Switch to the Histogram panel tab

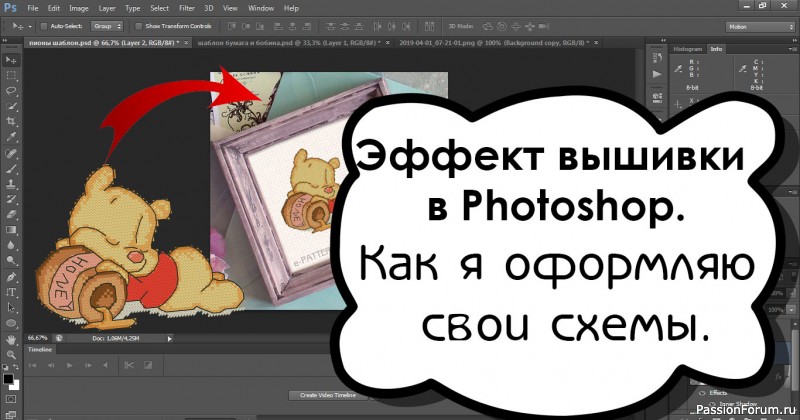tap(685, 47)
